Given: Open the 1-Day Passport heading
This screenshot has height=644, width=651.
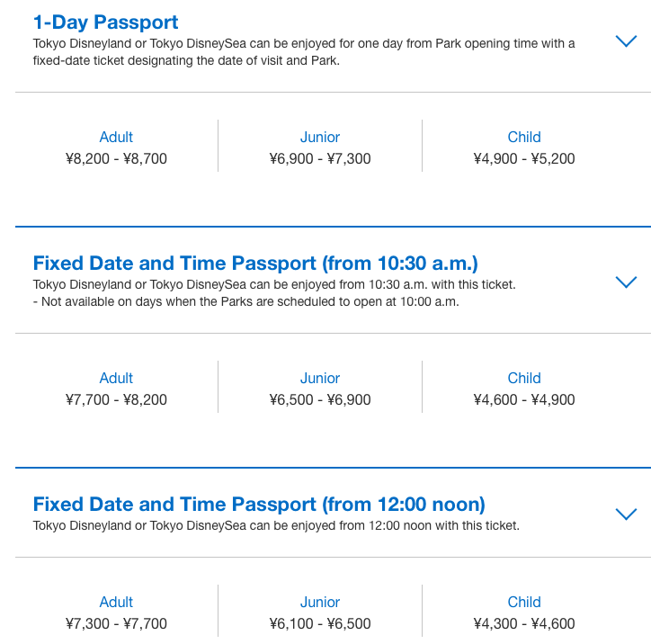Looking at the screenshot, I should coord(106,22).
